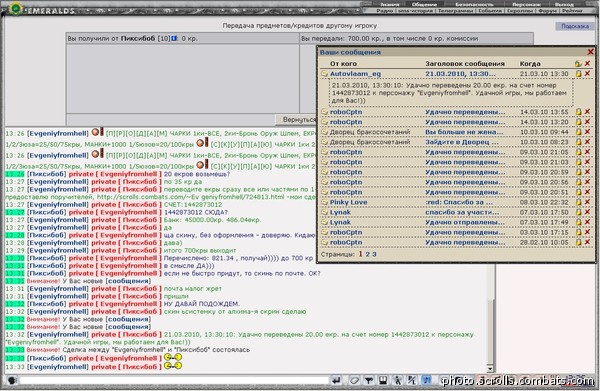Delete the roboCptn message from 14.03.10 13:55
The height and width of the screenshot is (391, 600).
click(x=587, y=112)
